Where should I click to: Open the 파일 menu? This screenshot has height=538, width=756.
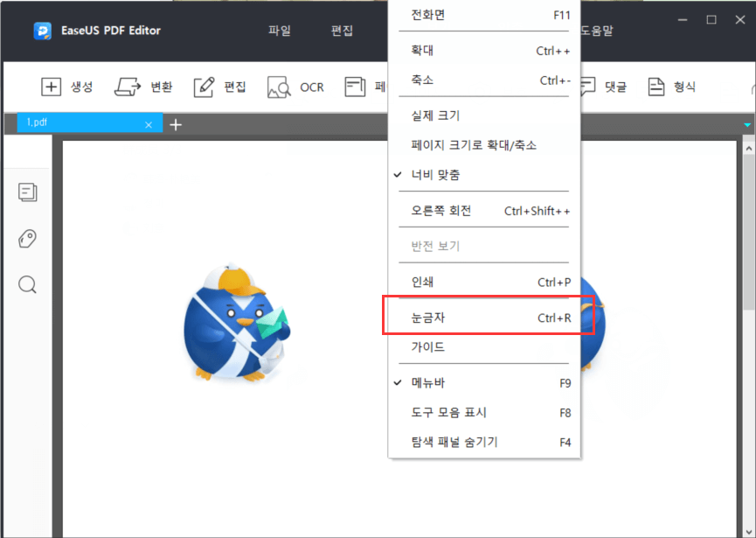(280, 30)
